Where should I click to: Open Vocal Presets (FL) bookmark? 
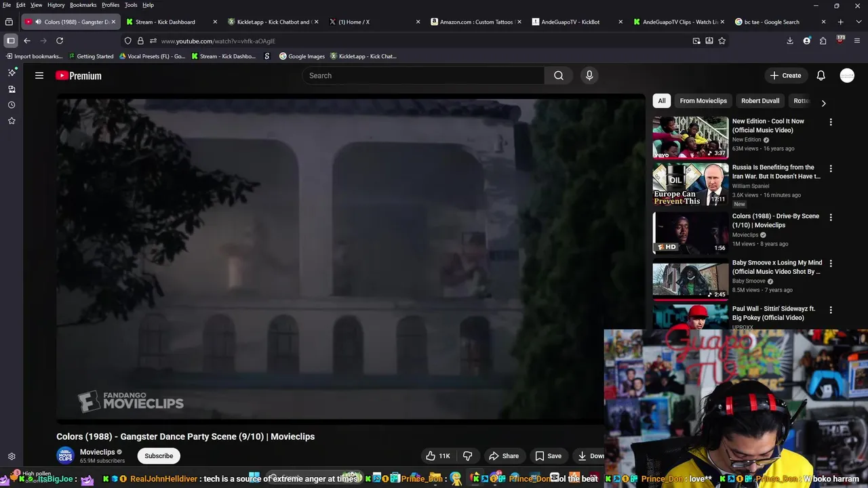[152, 56]
